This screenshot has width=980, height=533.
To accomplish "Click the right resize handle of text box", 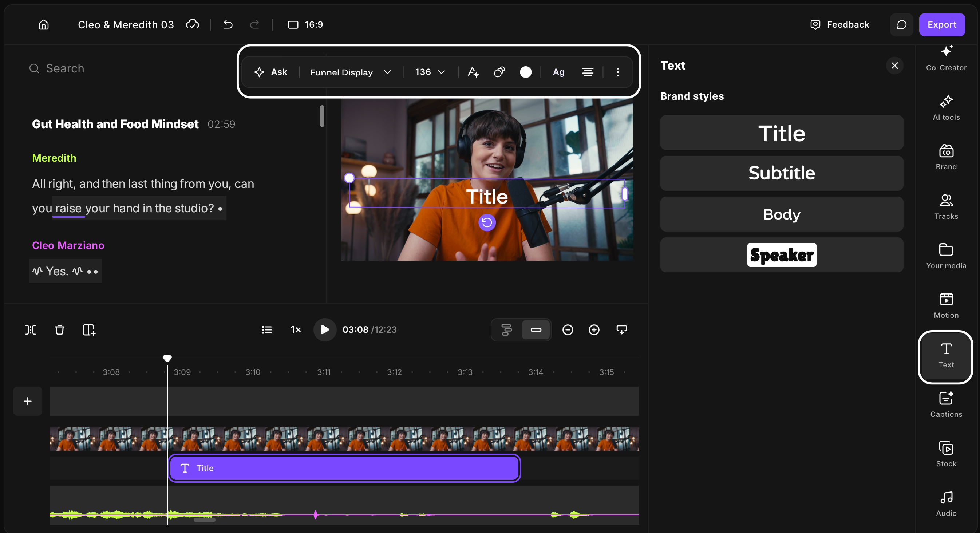I will tap(624, 194).
